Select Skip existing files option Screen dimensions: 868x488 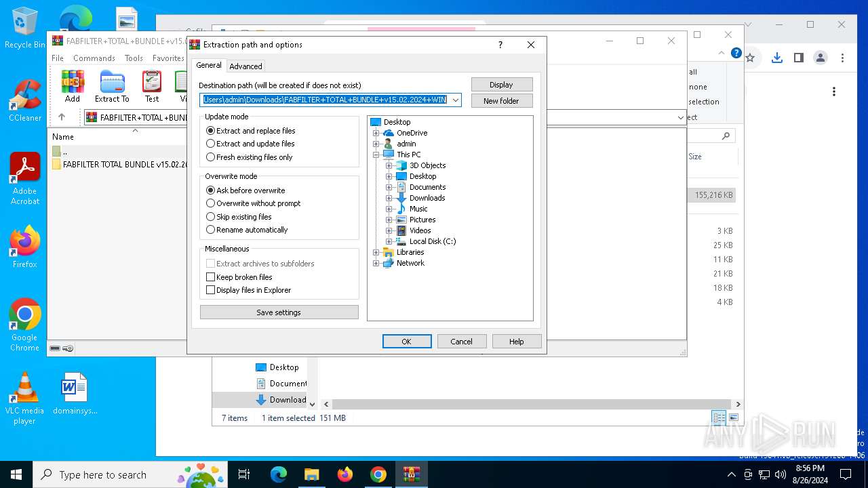(239, 217)
